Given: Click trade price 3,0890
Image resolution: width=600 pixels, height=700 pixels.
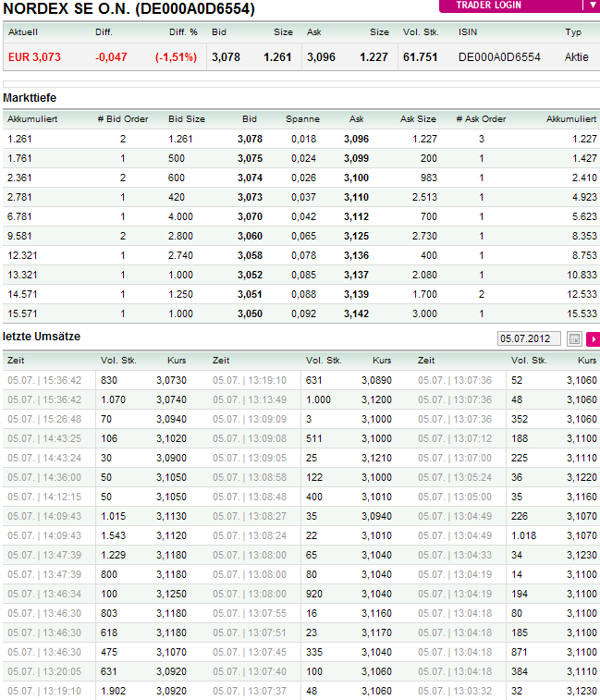Looking at the screenshot, I should [377, 380].
